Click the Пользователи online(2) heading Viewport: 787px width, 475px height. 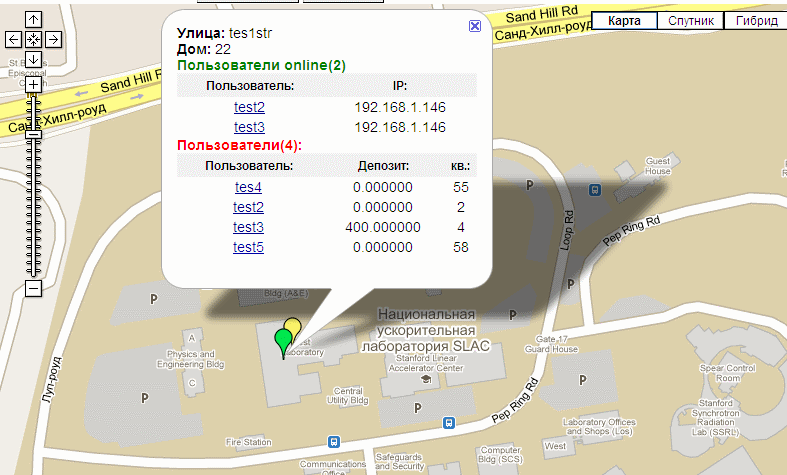pyautogui.click(x=261, y=65)
